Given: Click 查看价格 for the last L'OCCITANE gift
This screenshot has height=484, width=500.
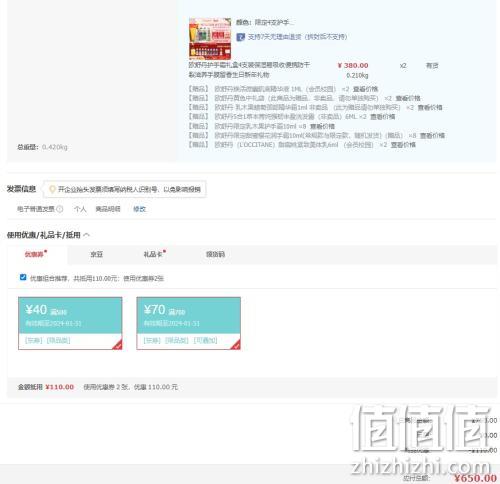Looking at the screenshot, I should click(403, 145).
